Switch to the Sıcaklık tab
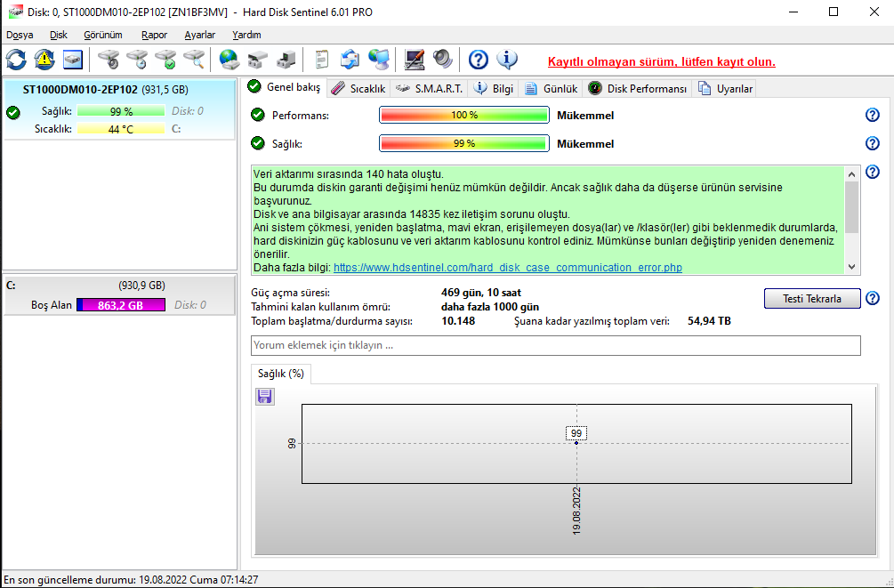Viewport: 894px width, 588px height. (358, 88)
